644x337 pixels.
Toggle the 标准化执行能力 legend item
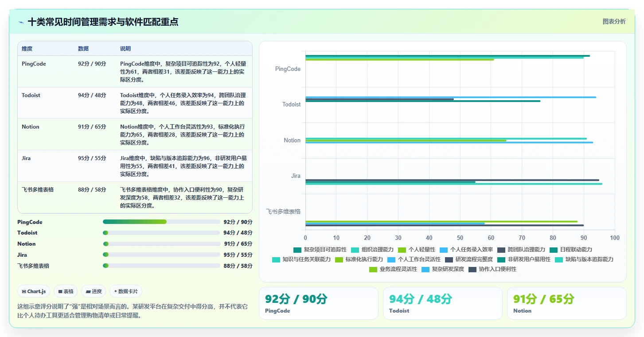359,259
